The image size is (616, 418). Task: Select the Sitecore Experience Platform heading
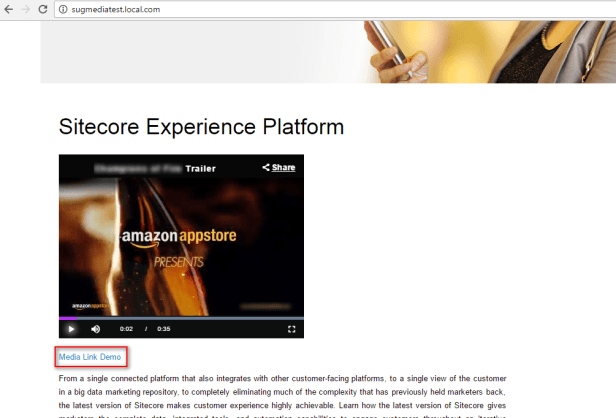(x=201, y=126)
